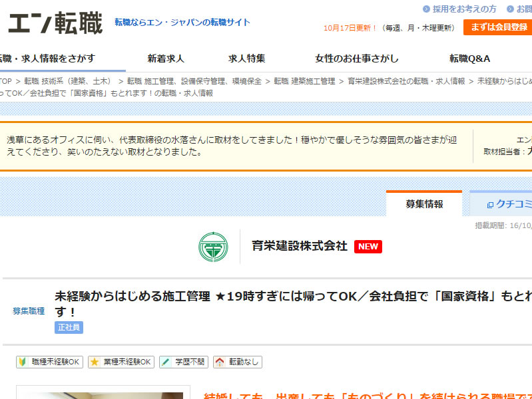Open the 女性のお仕事さがし menu item
532x399 pixels.
[357, 59]
